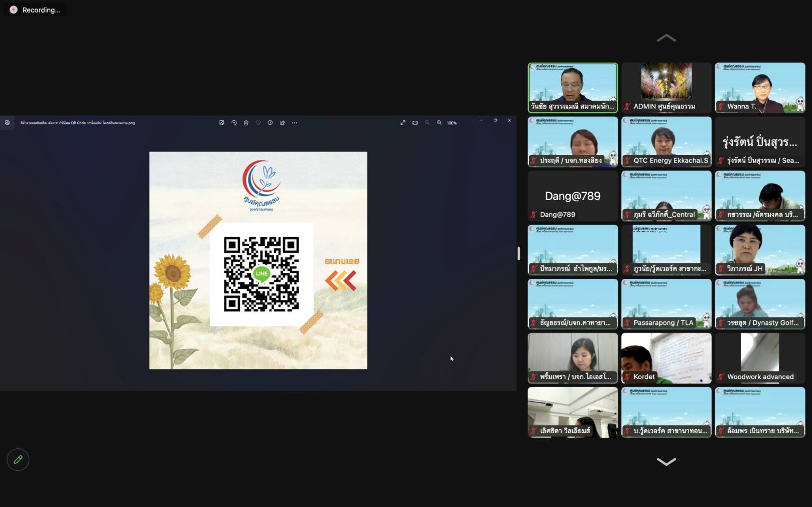Click muted mic icon on อ้อมพร เนินทราย tile

point(721,431)
